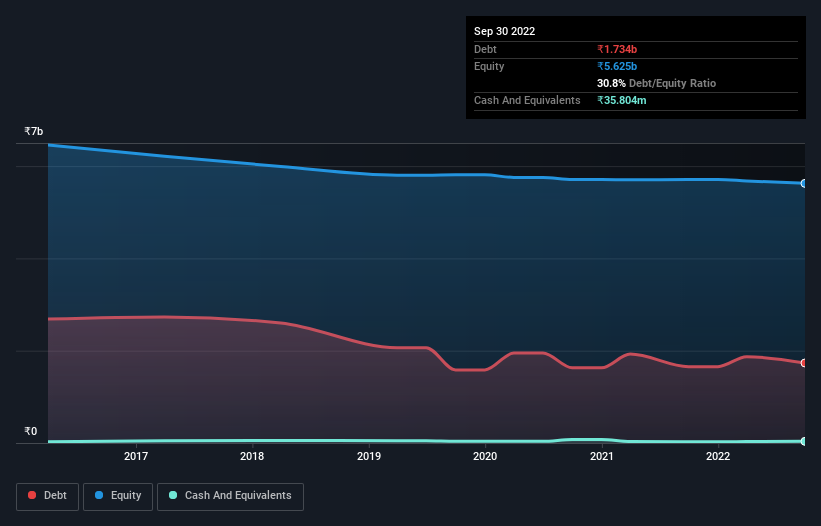Select the Cash endpoint marker on chart
The width and height of the screenshot is (821, 526).
pyautogui.click(x=804, y=441)
